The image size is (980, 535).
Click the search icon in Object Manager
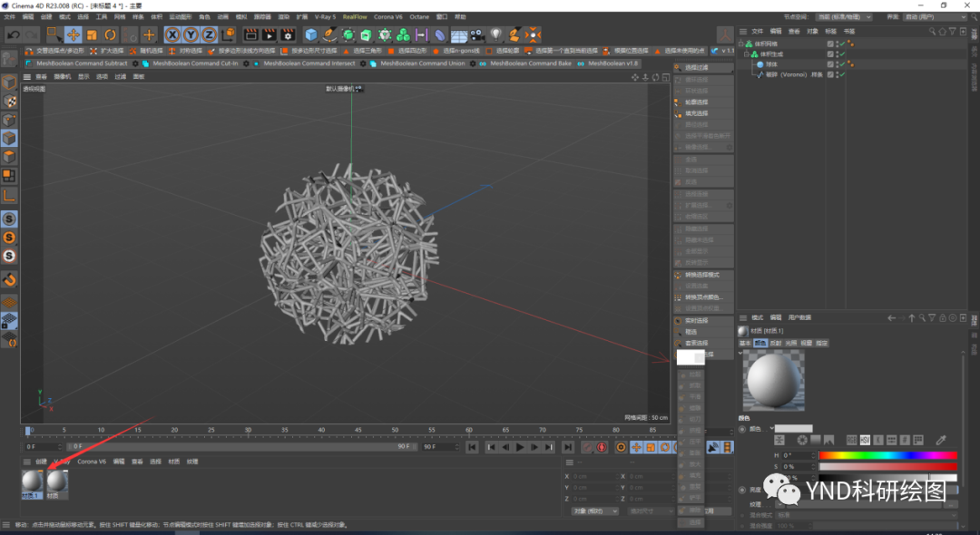[932, 31]
